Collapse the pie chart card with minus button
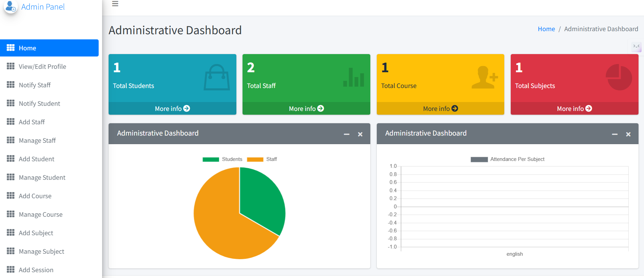Image resolution: width=644 pixels, height=278 pixels. (347, 134)
